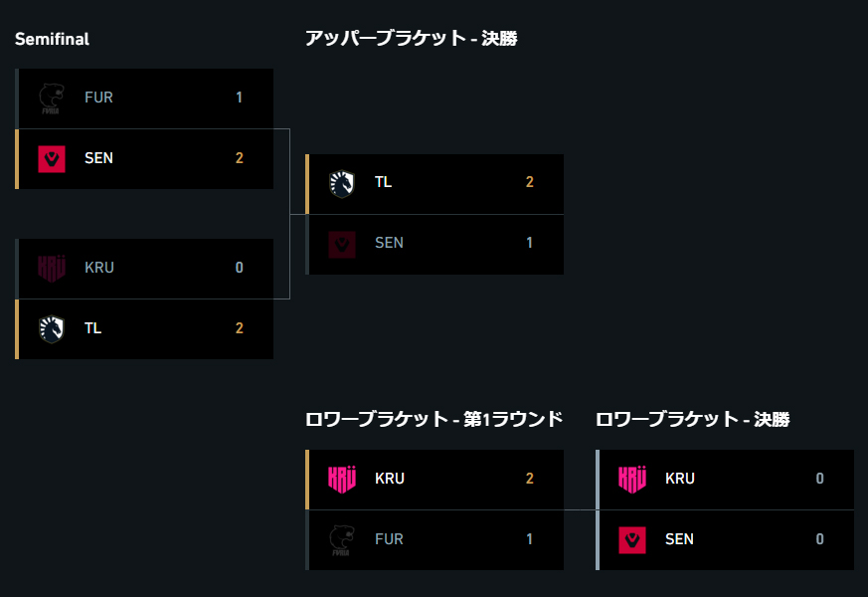Click TL logo in upper bracket final
Screen dimensions: 868x597
(x=342, y=183)
